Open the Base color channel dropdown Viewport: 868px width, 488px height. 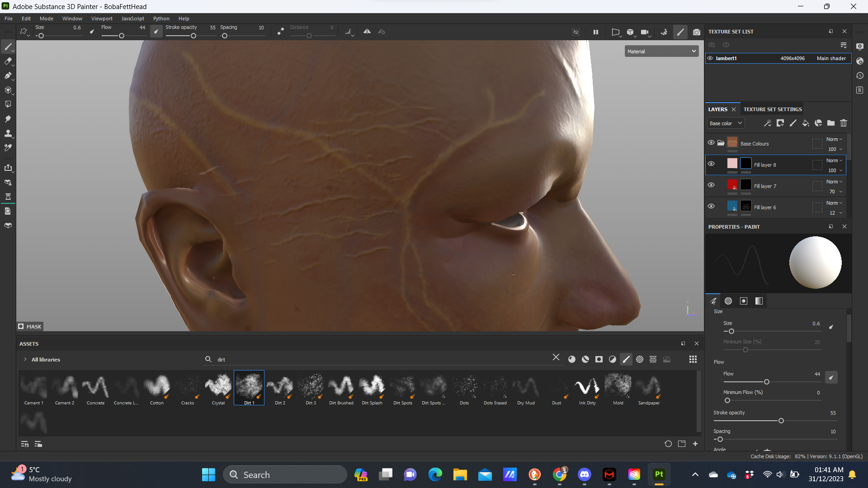pos(726,123)
